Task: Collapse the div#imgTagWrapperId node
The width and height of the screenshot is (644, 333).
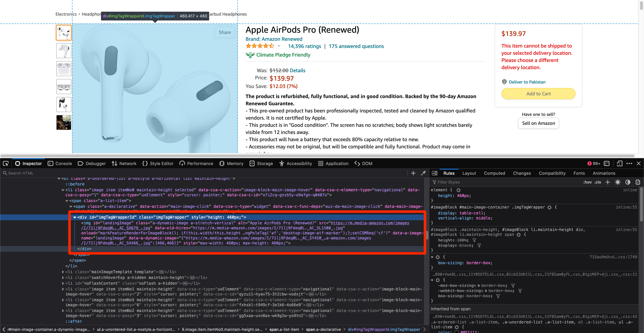Action: point(75,217)
